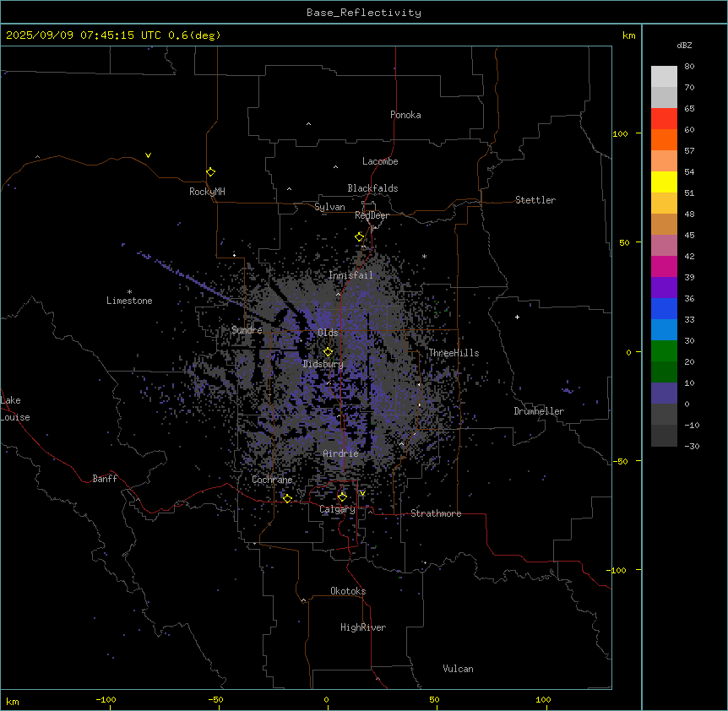Pick the bright blue 33-36 dBZ swatch
This screenshot has height=711, width=728.
click(664, 308)
